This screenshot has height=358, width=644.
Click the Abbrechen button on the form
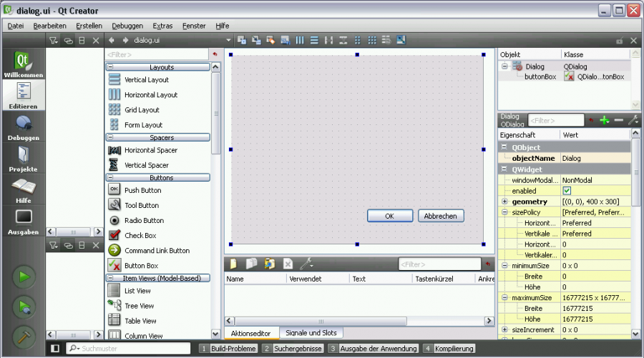pos(441,216)
